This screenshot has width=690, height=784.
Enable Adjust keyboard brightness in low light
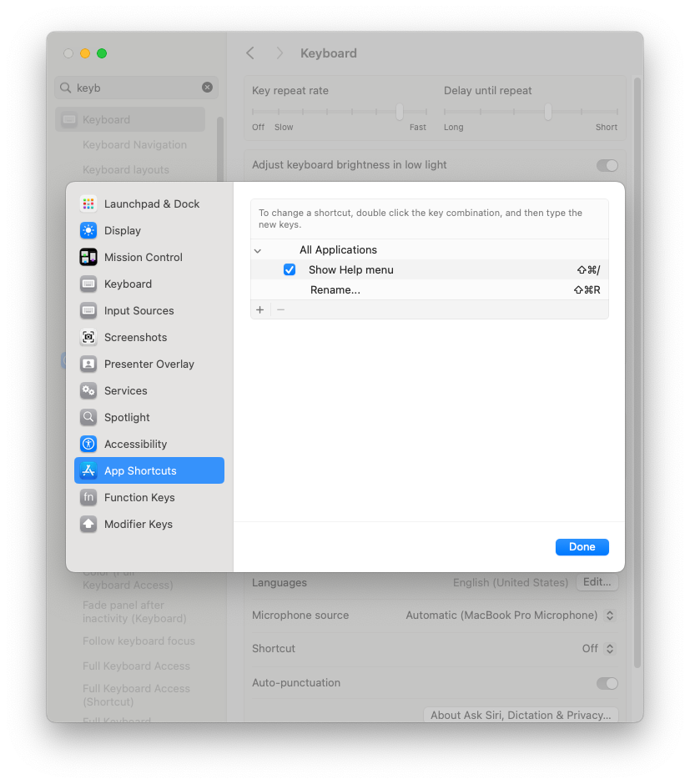(x=607, y=165)
